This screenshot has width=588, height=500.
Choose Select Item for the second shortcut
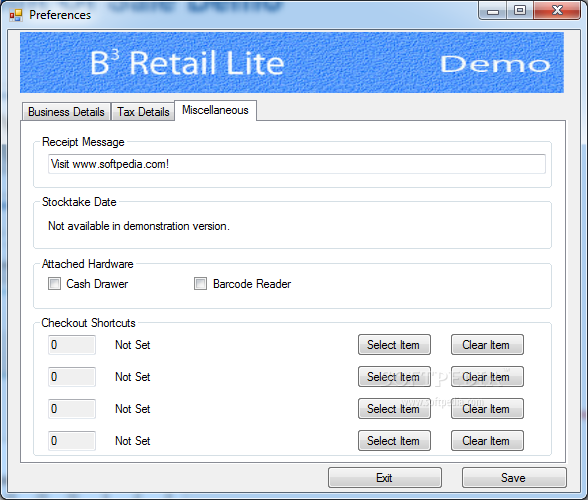(x=394, y=377)
